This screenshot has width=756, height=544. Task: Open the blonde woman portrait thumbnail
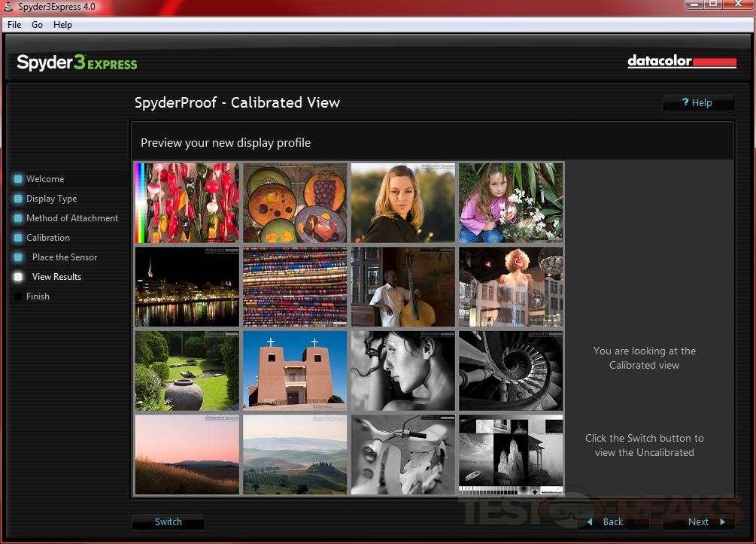(403, 202)
